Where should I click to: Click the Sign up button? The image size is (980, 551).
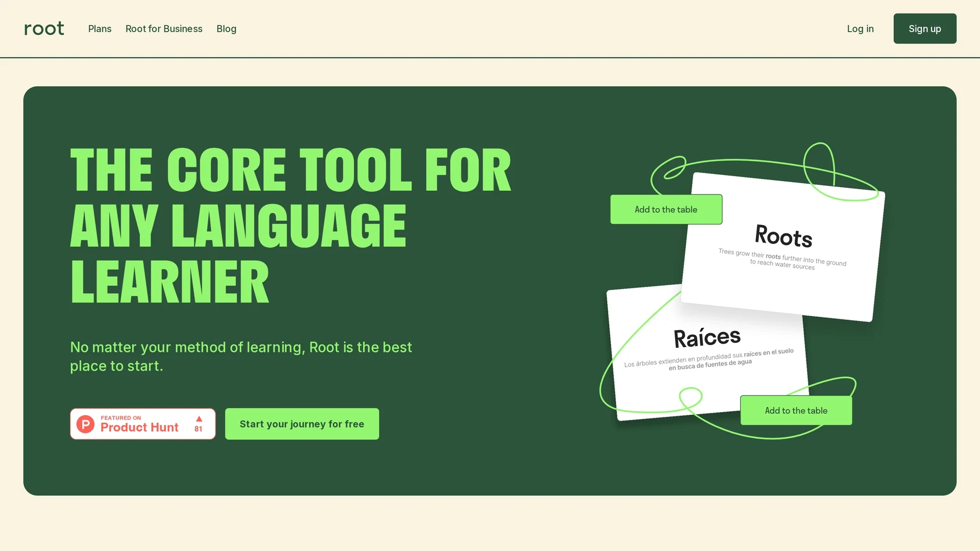[924, 29]
